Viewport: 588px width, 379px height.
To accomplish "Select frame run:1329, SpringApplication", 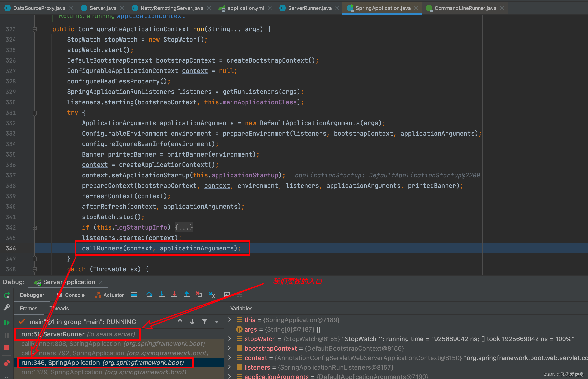I will coord(119,372).
